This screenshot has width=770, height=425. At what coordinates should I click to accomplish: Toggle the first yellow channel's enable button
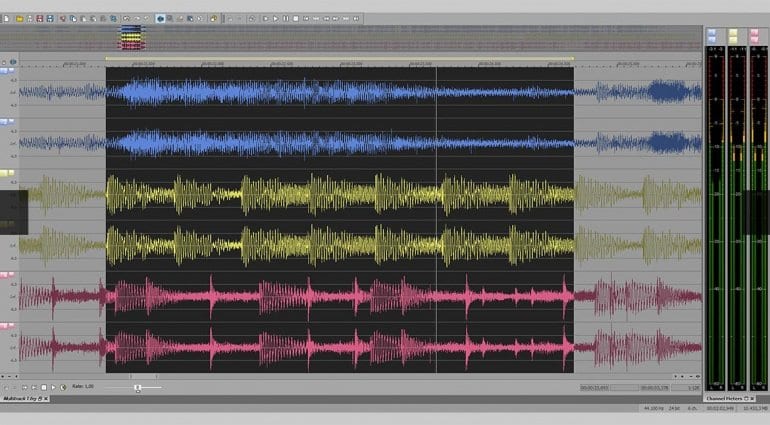(x=3, y=173)
